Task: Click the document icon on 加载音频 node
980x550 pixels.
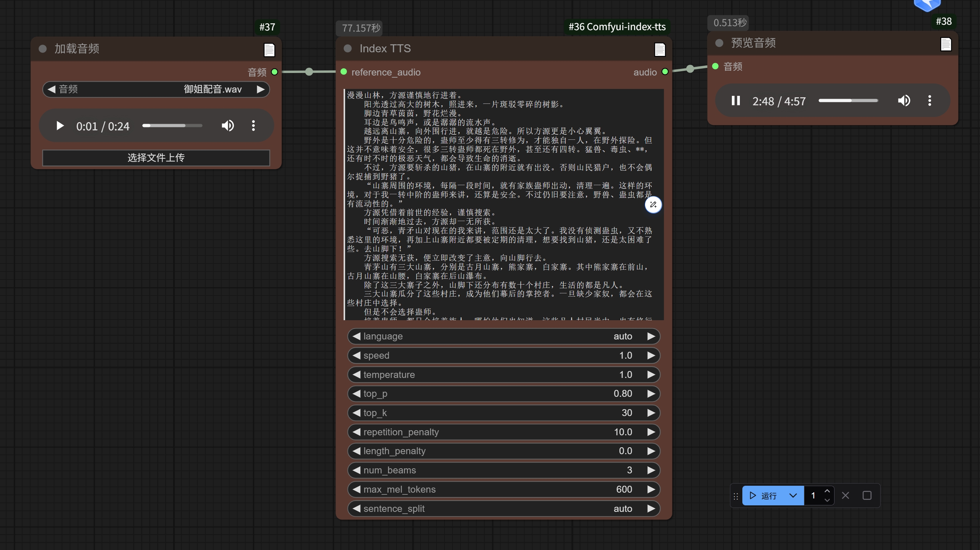Action: [x=269, y=49]
